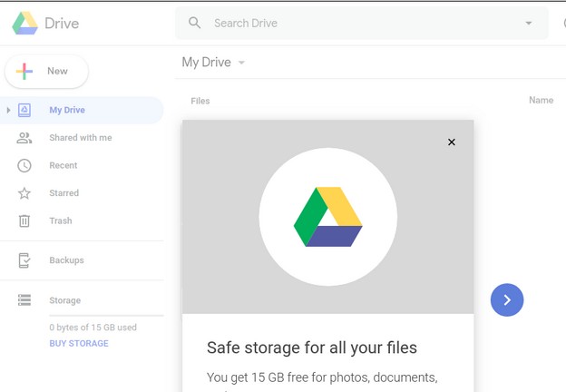Click the You get 15 GB free text

(322, 377)
